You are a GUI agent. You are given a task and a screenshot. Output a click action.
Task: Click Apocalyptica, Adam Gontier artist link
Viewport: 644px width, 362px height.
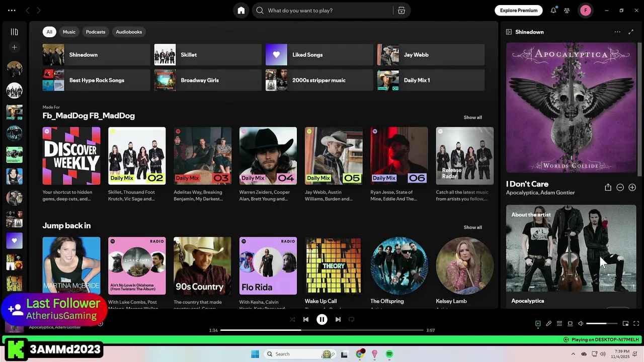click(540, 193)
